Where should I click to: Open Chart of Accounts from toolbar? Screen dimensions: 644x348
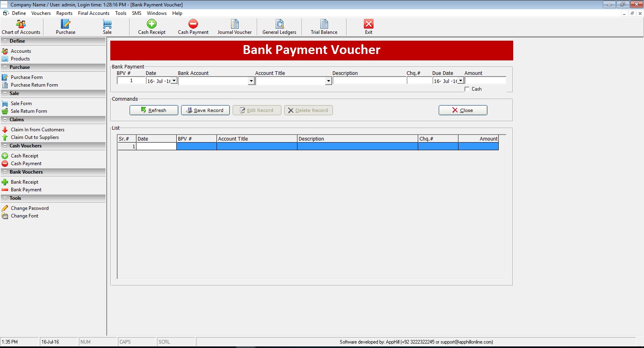(x=21, y=27)
